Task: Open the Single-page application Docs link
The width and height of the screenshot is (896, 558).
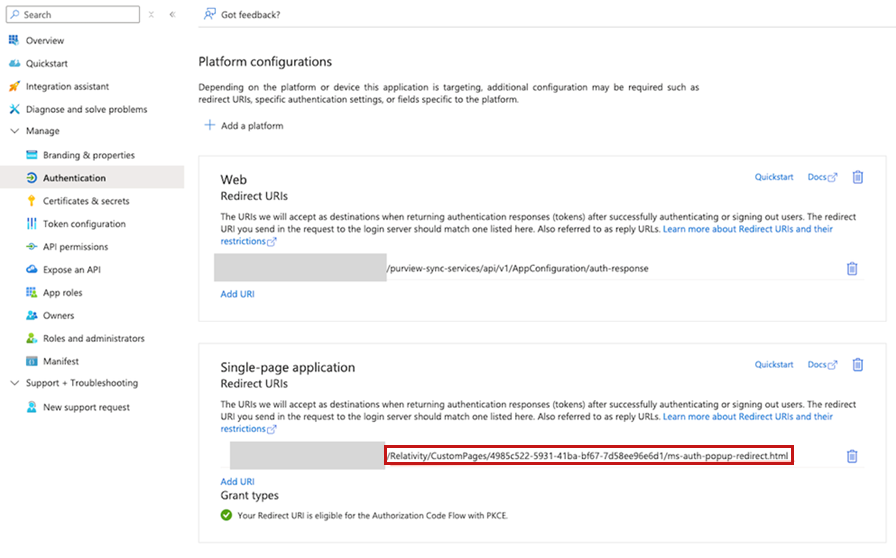Action: pos(822,364)
